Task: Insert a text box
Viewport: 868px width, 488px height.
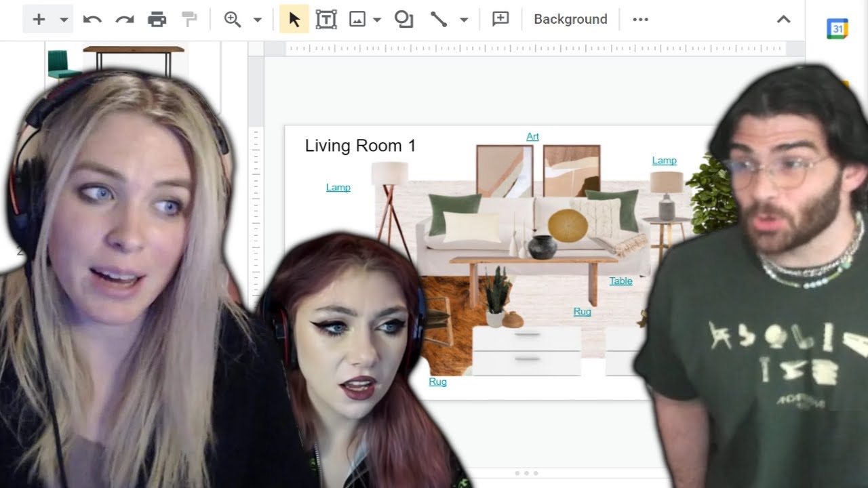Action: point(326,20)
